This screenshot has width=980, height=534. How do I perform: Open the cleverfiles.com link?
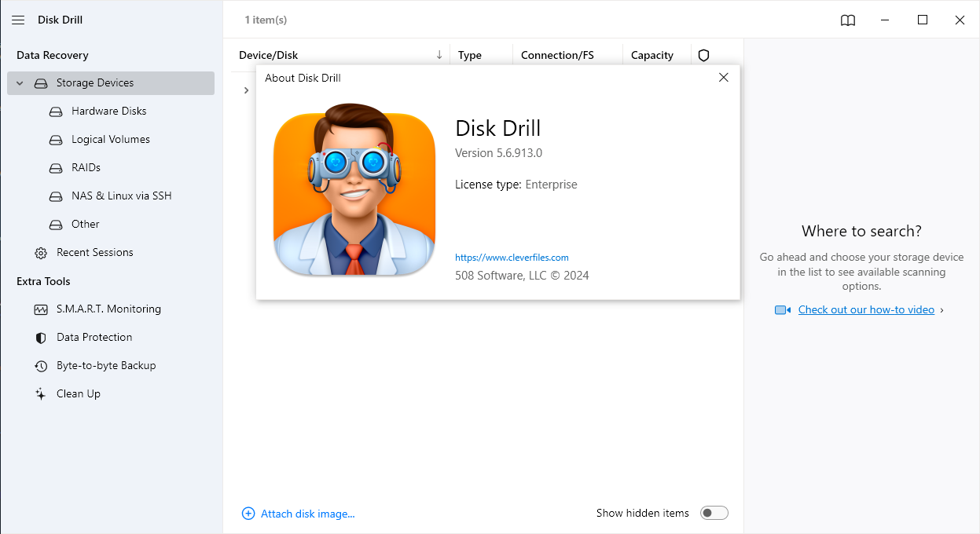pyautogui.click(x=512, y=258)
